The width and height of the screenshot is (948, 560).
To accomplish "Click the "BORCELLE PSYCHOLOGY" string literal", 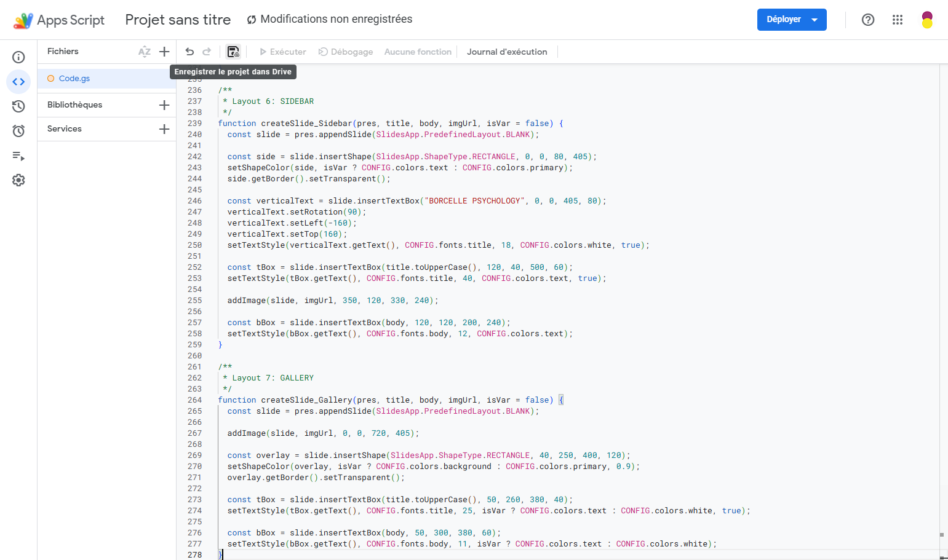I will tap(474, 201).
